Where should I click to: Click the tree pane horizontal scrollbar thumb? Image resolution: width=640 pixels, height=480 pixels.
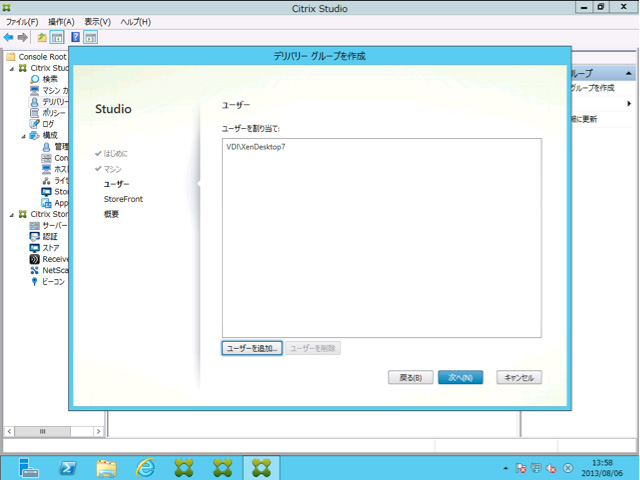point(42,431)
